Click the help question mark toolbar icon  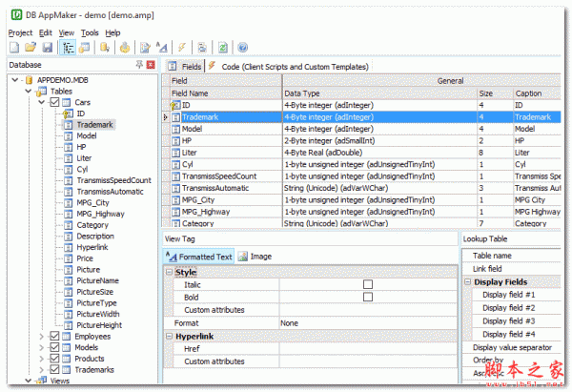tap(242, 47)
